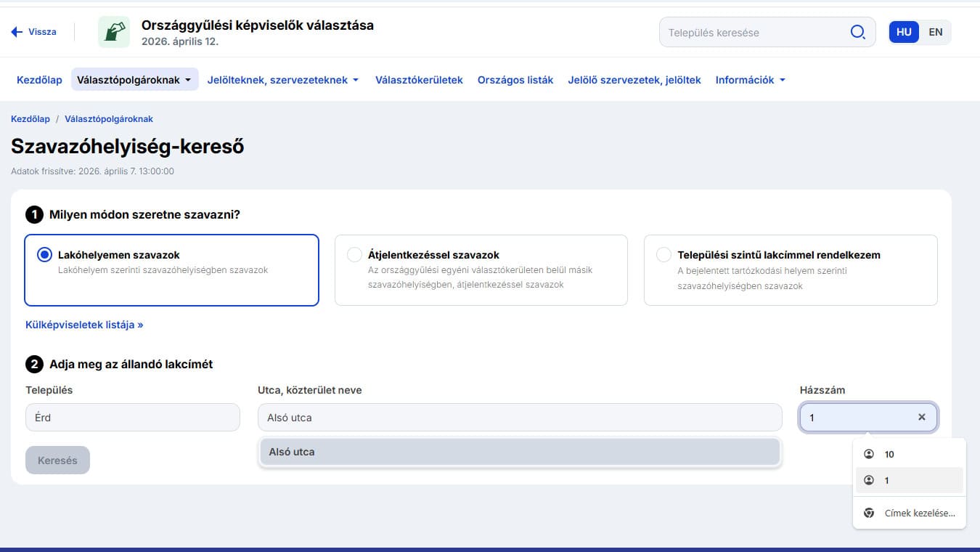Select the Átjelentkezéssel szavazok radio option
Viewport: 980px width, 552px height.
pyautogui.click(x=354, y=255)
